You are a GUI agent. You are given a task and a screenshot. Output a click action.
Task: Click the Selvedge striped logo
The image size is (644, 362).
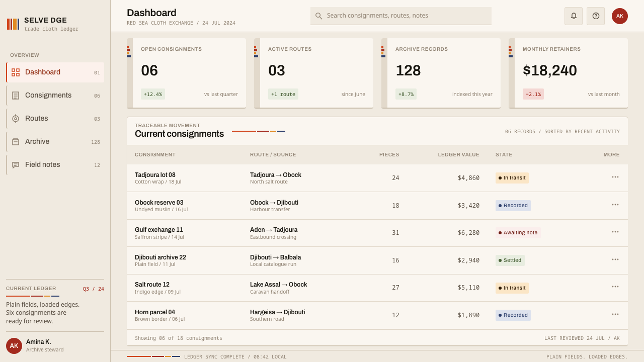pyautogui.click(x=13, y=24)
